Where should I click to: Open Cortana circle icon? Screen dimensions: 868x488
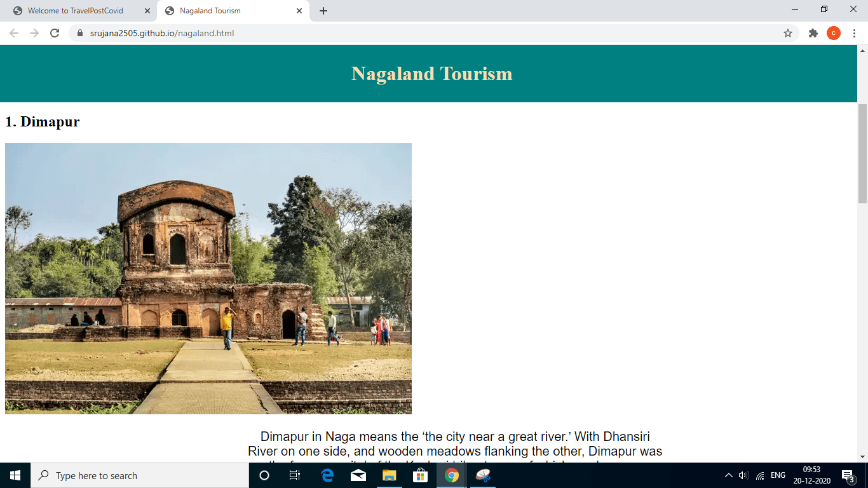pyautogui.click(x=264, y=475)
